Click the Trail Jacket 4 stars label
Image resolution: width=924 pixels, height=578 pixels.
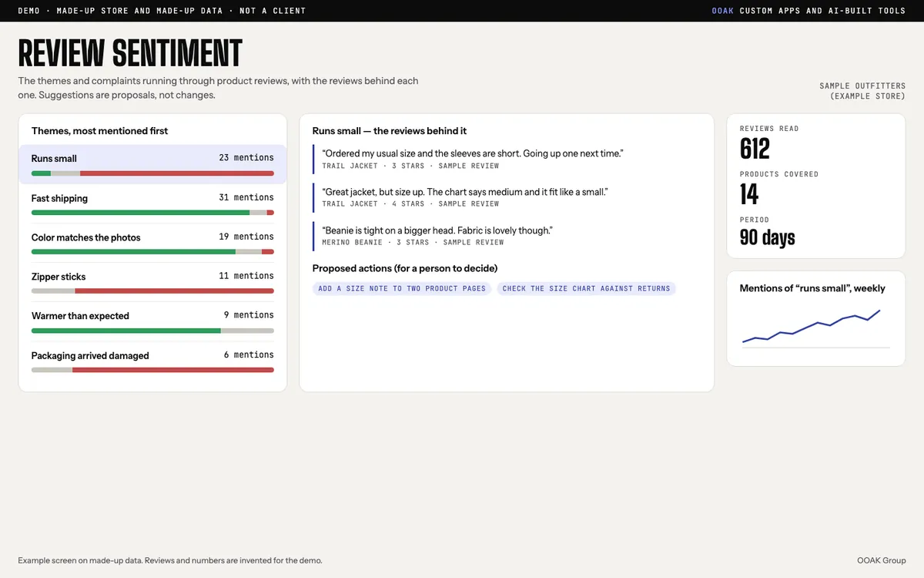(x=410, y=203)
